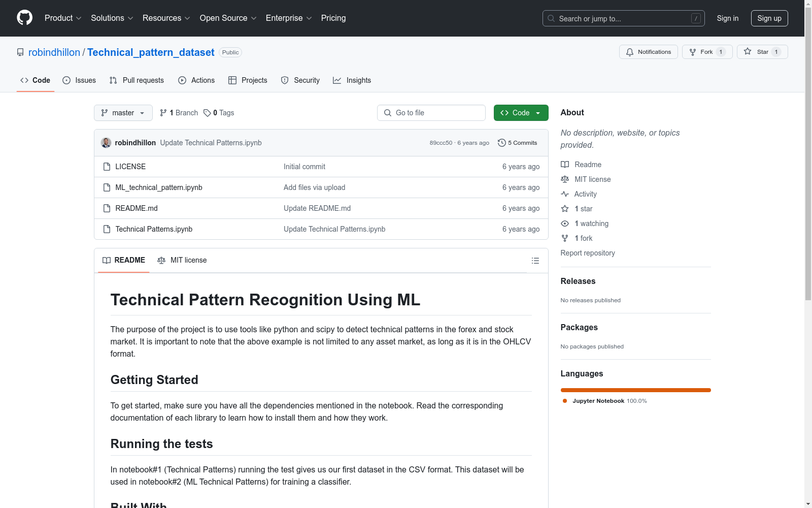Open the robindhillon owner link in breadcrumb
The height and width of the screenshot is (508, 812).
54,52
